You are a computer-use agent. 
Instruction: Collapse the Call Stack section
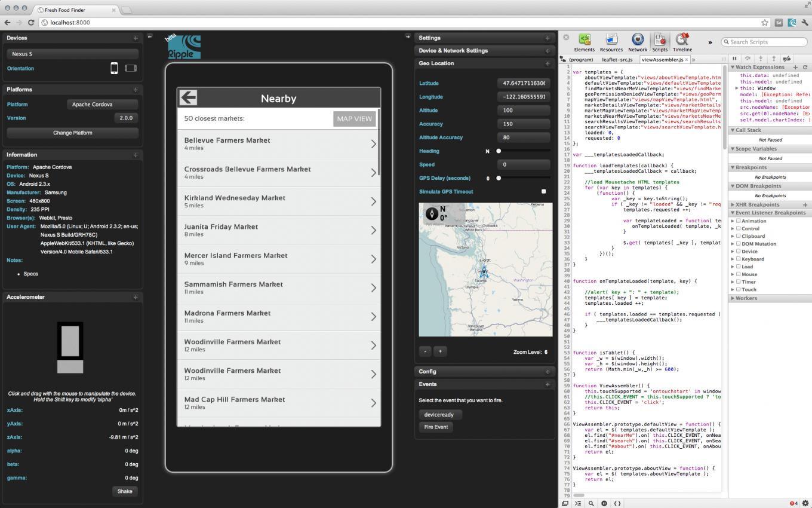[x=748, y=130]
